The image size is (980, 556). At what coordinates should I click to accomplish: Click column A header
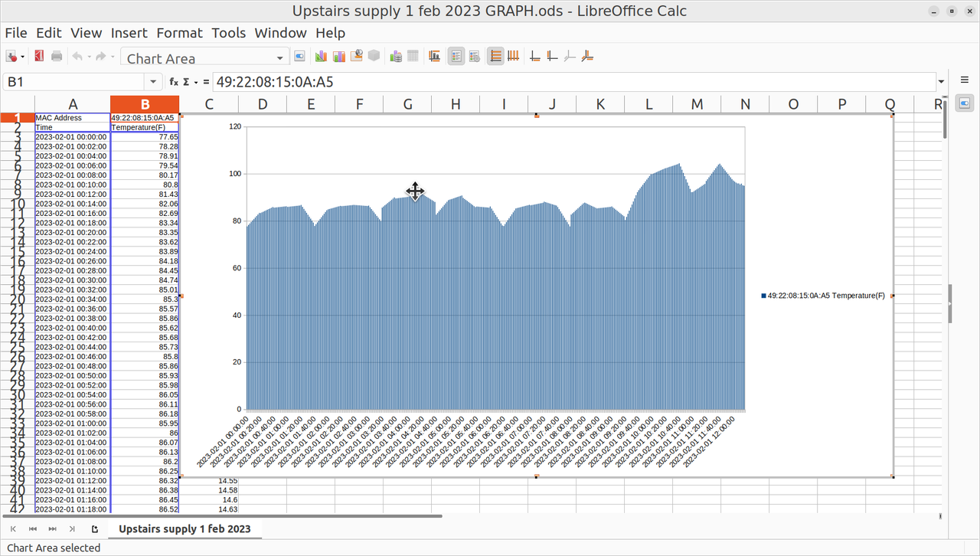tap(73, 104)
